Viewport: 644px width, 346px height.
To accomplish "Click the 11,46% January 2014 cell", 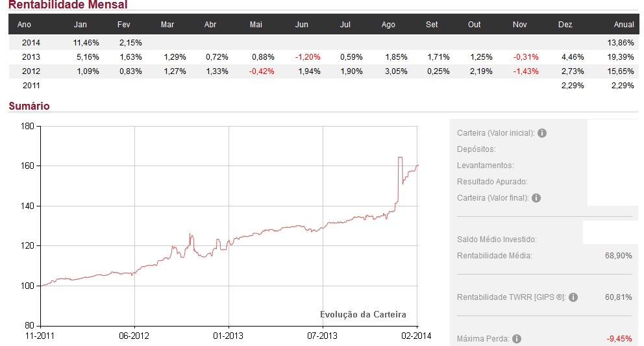I will [x=86, y=42].
